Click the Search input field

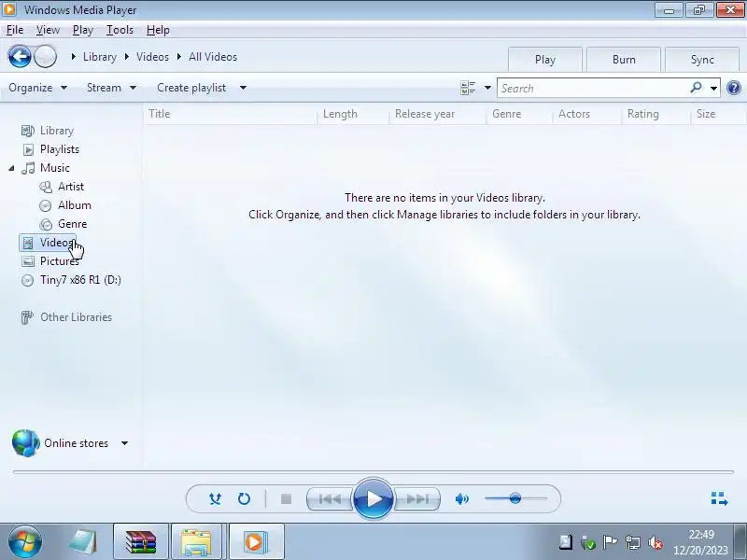pos(593,88)
